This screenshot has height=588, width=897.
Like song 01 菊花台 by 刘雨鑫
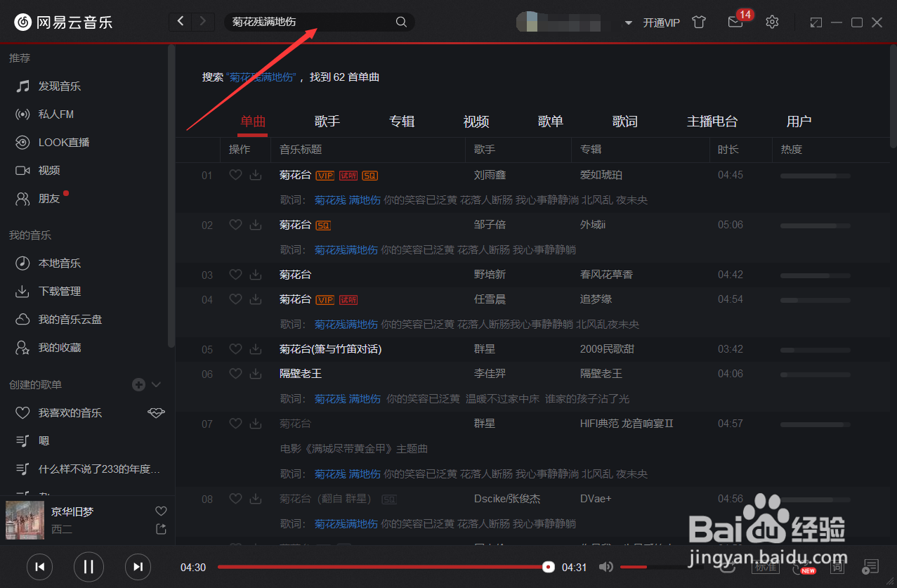click(x=235, y=175)
